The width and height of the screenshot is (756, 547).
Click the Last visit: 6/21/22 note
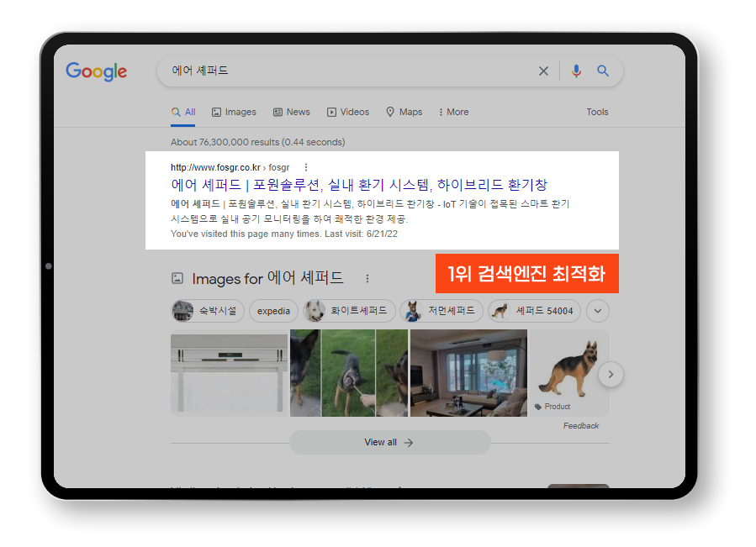(361, 234)
